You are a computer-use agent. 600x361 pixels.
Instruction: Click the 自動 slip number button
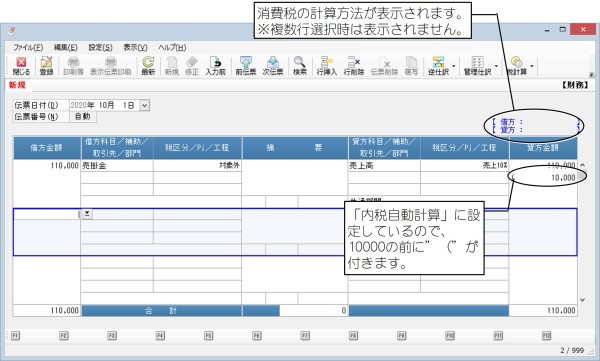click(83, 116)
